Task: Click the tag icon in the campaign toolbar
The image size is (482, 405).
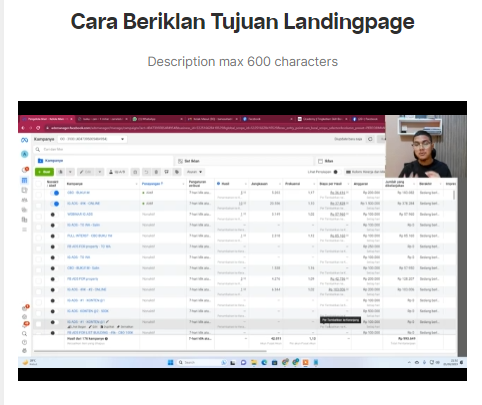Action: 177,172
